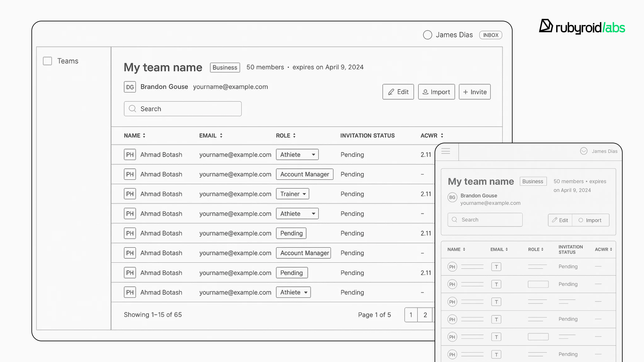Tick the Teams checkbox in sidebar
Image resolution: width=644 pixels, height=362 pixels.
point(47,61)
